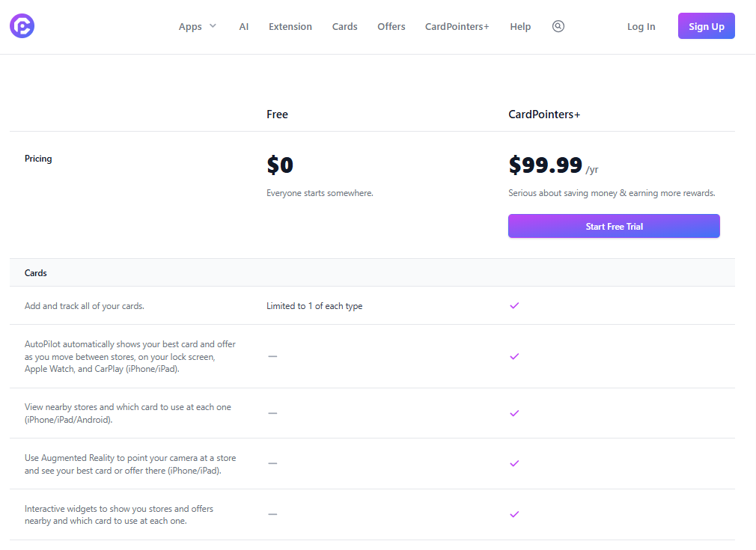Click checkmark in Augmented Reality row

pyautogui.click(x=514, y=463)
